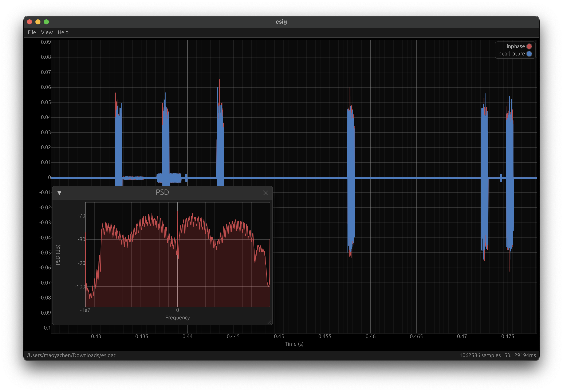Open the Help menu
Screen dimensions: 563x392
63,32
